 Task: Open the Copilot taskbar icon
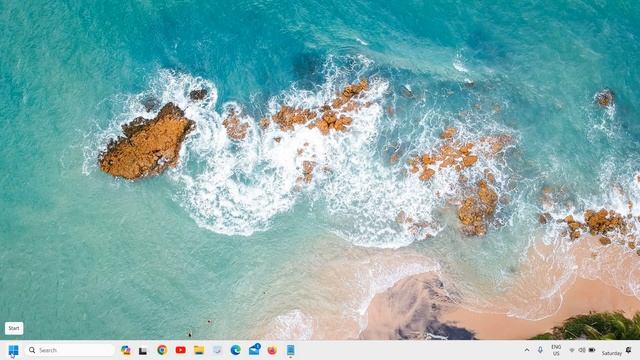coord(126,350)
